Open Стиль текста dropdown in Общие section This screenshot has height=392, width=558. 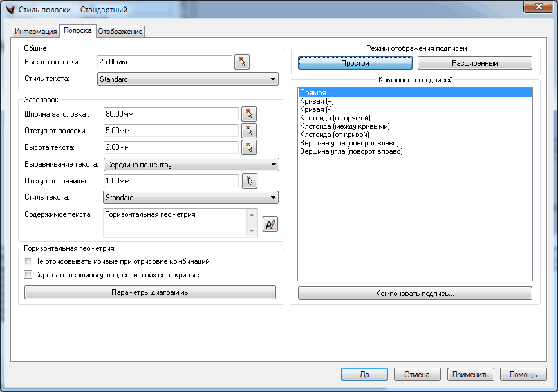click(187, 80)
